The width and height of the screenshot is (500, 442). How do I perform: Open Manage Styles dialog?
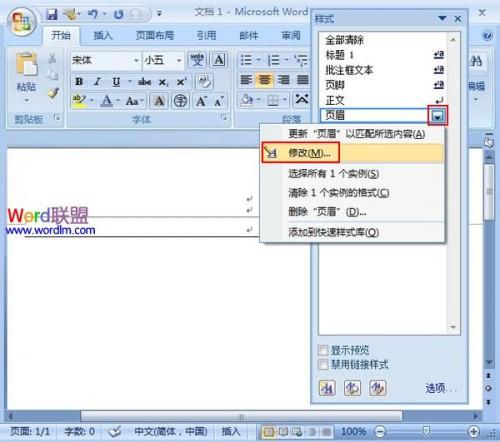click(378, 388)
